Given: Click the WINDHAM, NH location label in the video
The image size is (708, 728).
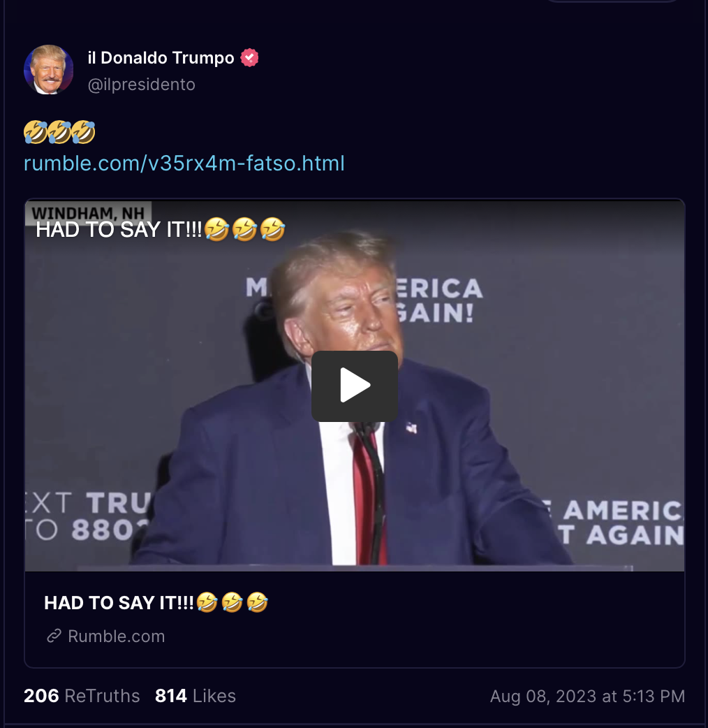Looking at the screenshot, I should click(x=88, y=212).
